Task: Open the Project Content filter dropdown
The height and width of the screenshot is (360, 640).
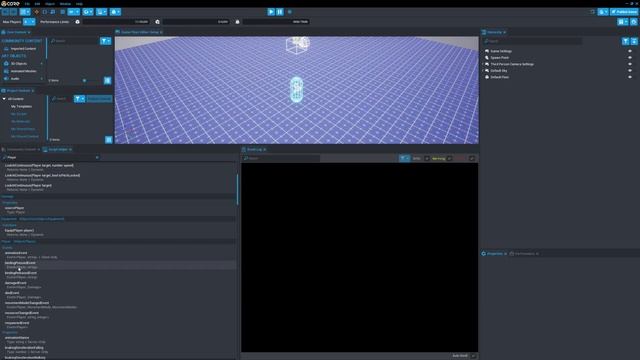Action: pos(79,99)
